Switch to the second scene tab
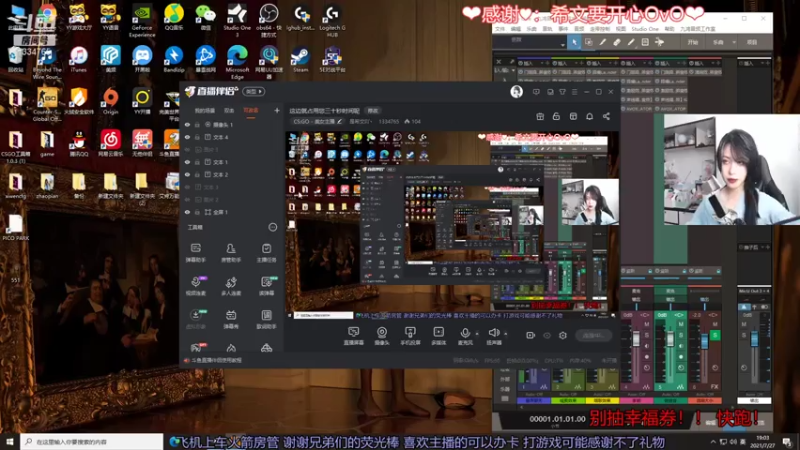800x450 pixels. [229, 111]
